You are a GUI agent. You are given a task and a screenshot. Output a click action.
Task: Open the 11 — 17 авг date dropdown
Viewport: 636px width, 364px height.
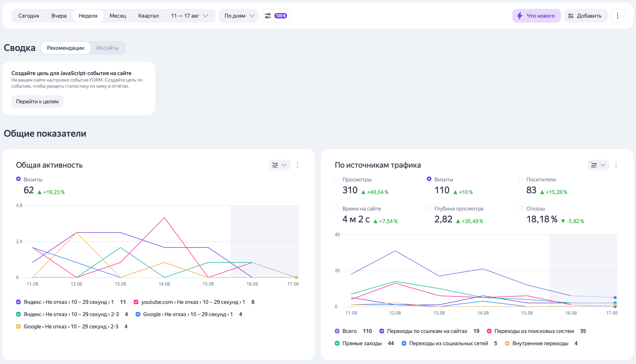(190, 16)
